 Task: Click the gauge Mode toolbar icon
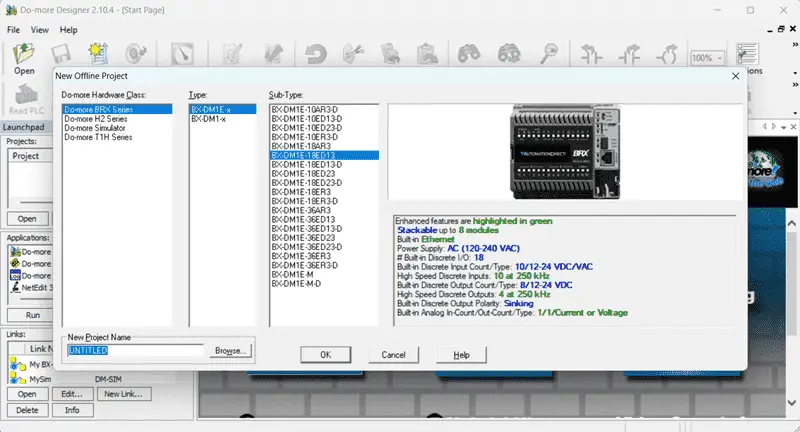tap(182, 54)
